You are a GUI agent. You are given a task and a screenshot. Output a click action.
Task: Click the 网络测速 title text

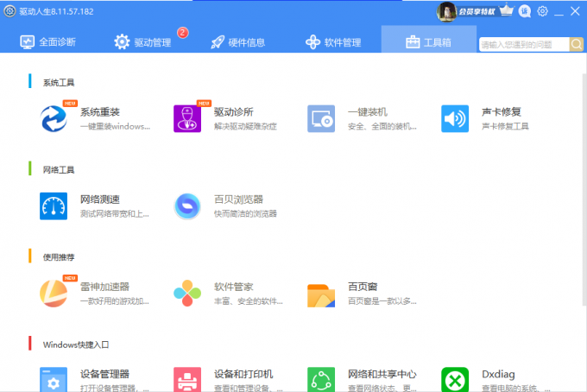point(100,199)
